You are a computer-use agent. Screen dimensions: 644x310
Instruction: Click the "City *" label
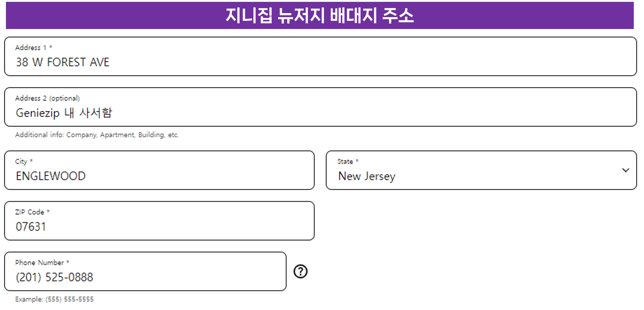[x=24, y=161]
